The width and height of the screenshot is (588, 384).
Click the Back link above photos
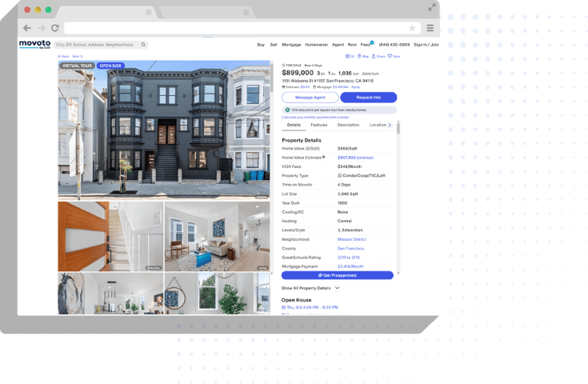point(64,56)
